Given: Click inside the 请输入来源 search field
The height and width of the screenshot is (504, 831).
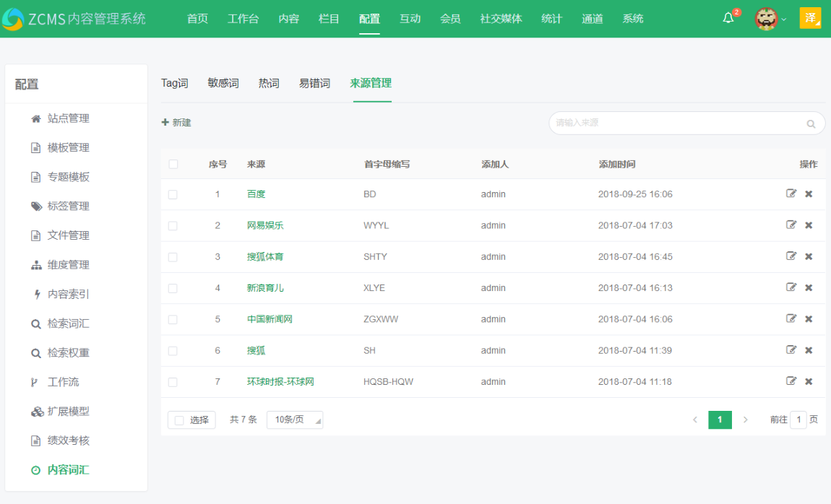Looking at the screenshot, I should click(x=650, y=123).
